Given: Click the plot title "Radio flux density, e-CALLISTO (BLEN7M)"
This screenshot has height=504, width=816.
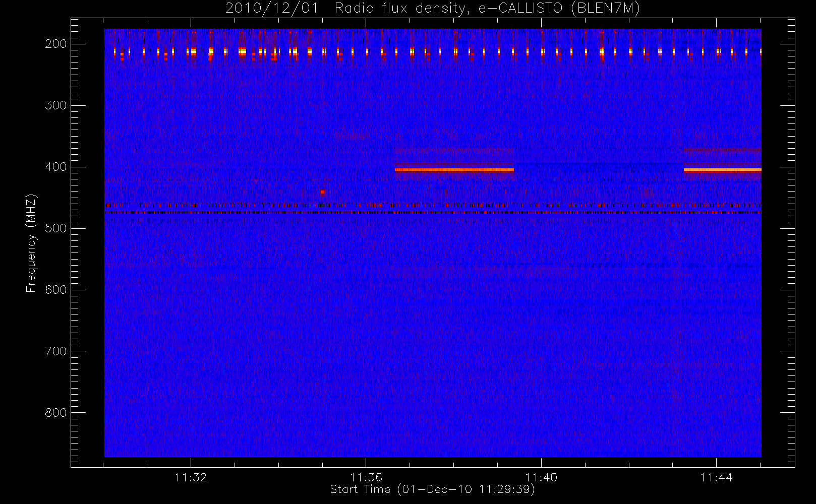Looking at the screenshot, I should point(487,9).
